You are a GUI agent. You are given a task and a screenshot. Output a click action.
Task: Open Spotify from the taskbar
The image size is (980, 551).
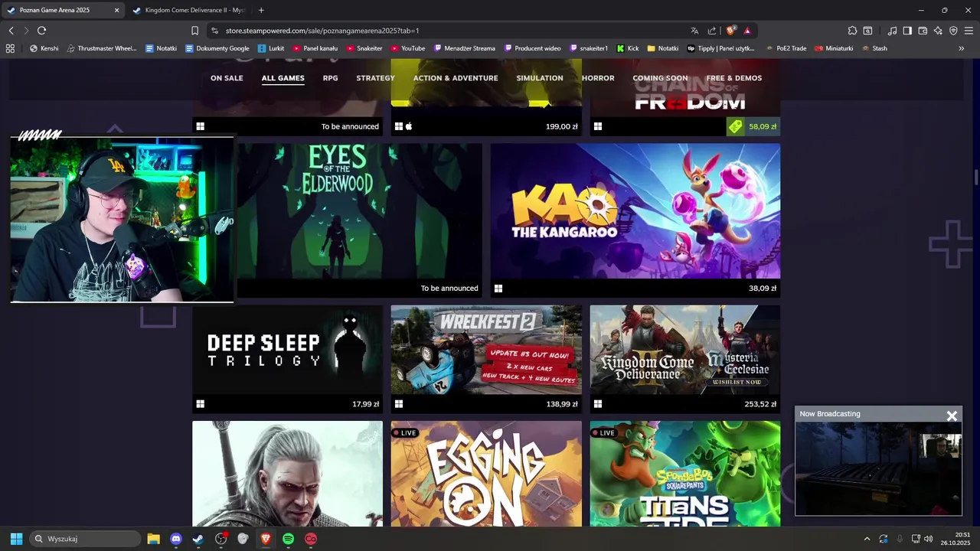[x=288, y=539]
